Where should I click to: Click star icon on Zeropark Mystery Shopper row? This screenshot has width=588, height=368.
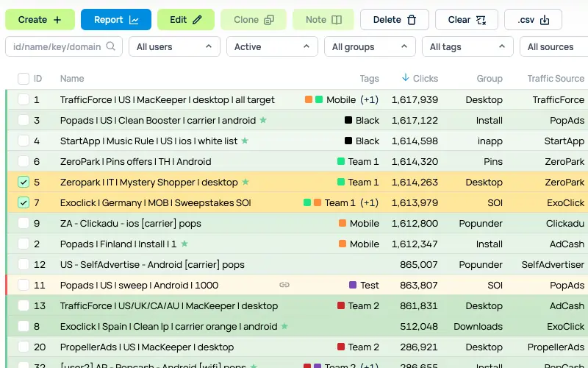tap(245, 182)
